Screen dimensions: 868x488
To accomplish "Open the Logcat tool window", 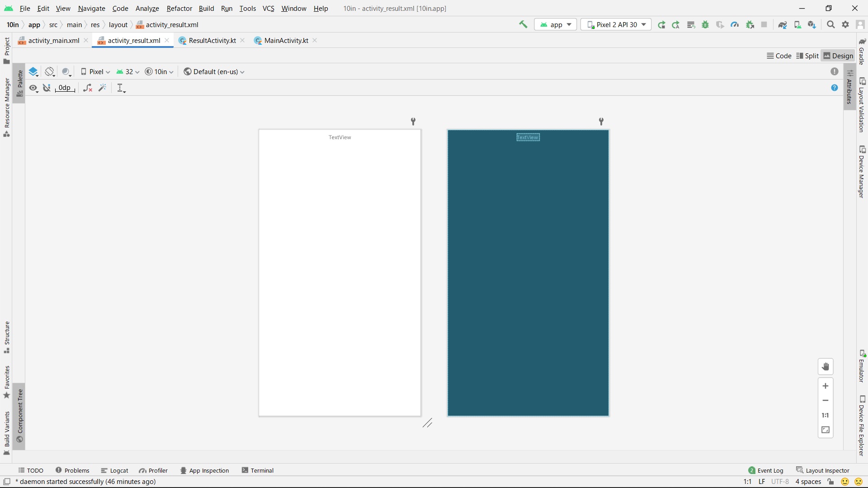I will [115, 470].
